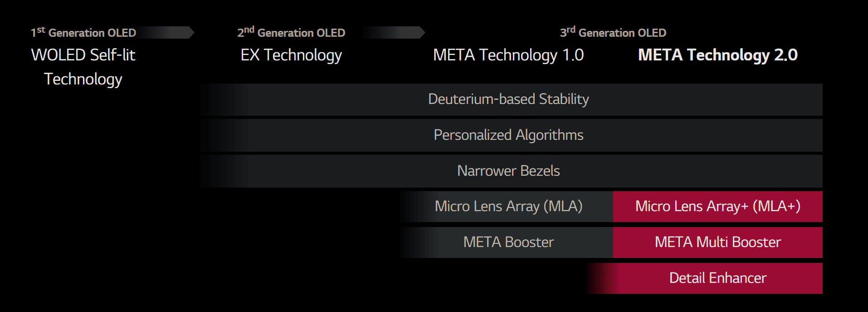Select the EX Technology title
This screenshot has height=312, width=868.
pyautogui.click(x=291, y=55)
